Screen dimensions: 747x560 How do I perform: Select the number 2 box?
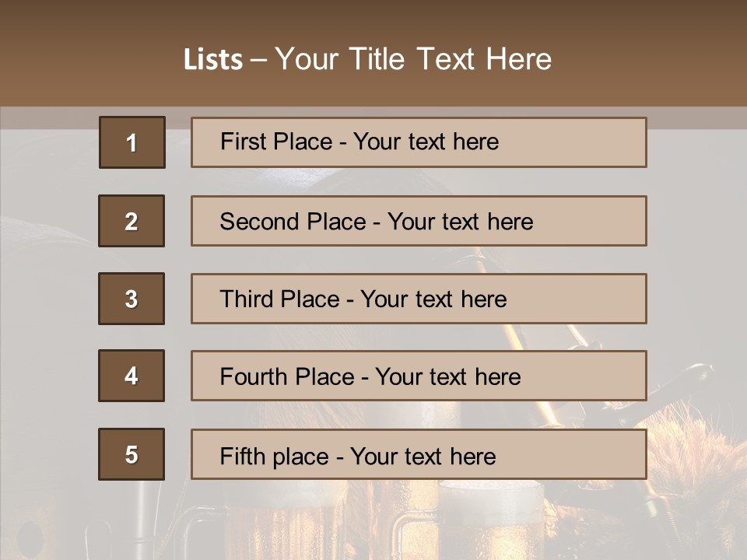pos(132,221)
